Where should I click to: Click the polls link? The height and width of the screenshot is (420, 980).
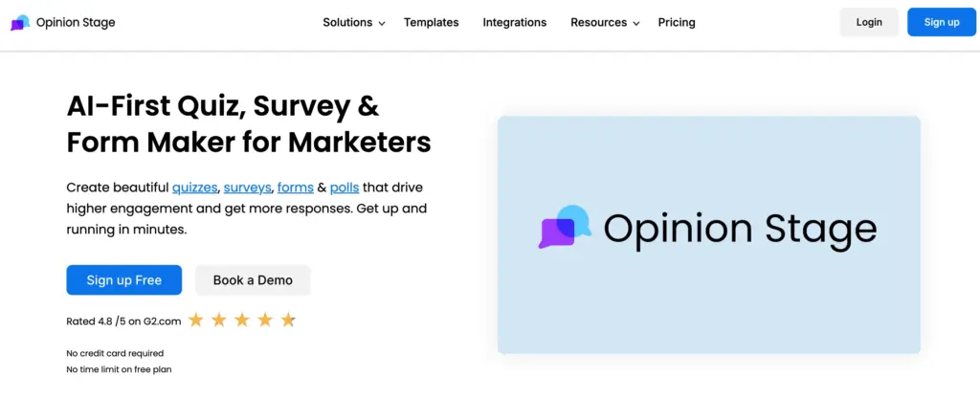(345, 188)
